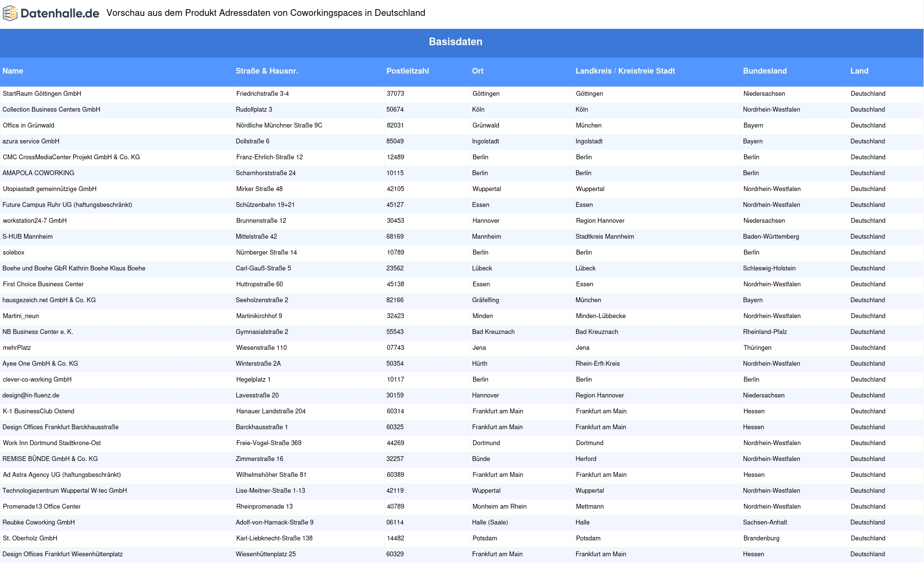The image size is (924, 563).
Task: Open the Datenhalle.de brand link
Action: point(51,13)
